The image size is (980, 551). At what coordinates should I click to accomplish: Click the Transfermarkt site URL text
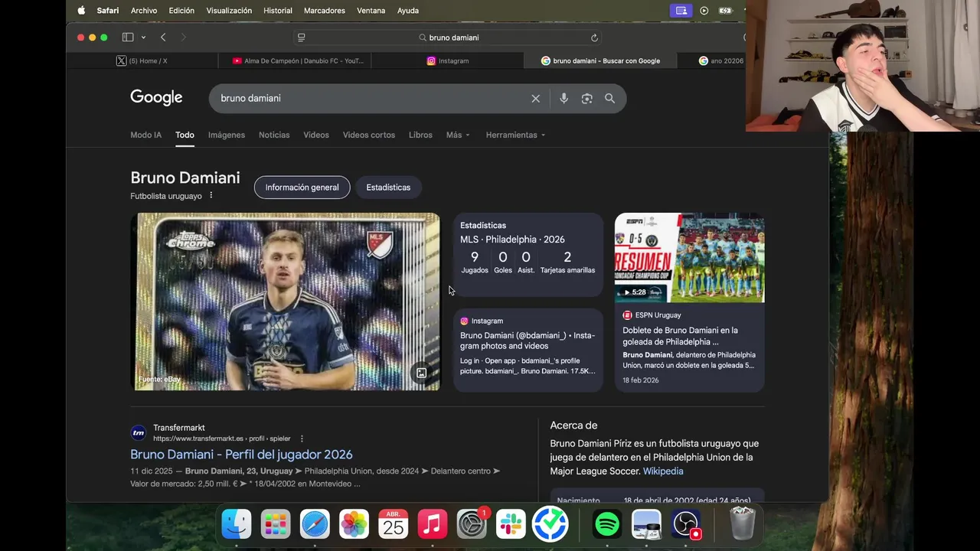222,439
